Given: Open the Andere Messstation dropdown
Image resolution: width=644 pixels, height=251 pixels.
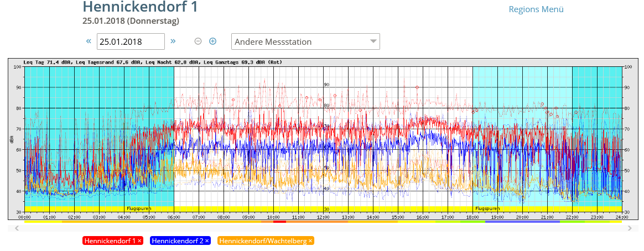Looking at the screenshot, I should 305,41.
